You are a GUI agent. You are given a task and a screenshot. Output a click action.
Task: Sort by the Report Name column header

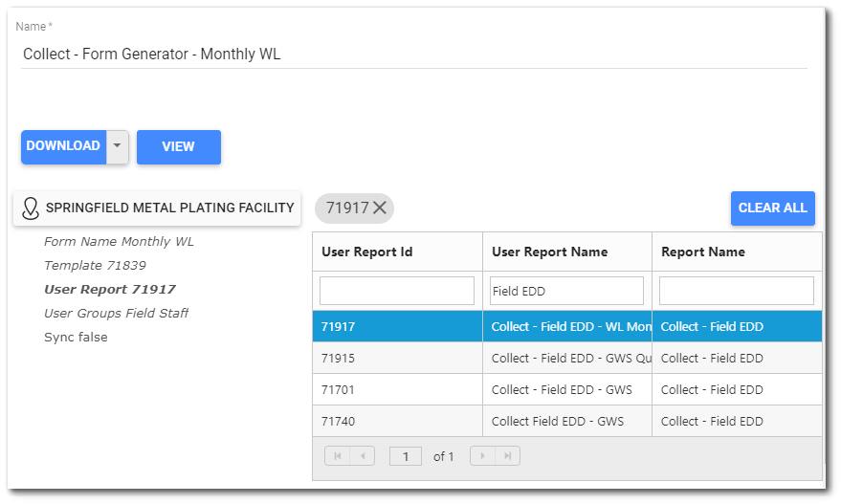pos(737,252)
